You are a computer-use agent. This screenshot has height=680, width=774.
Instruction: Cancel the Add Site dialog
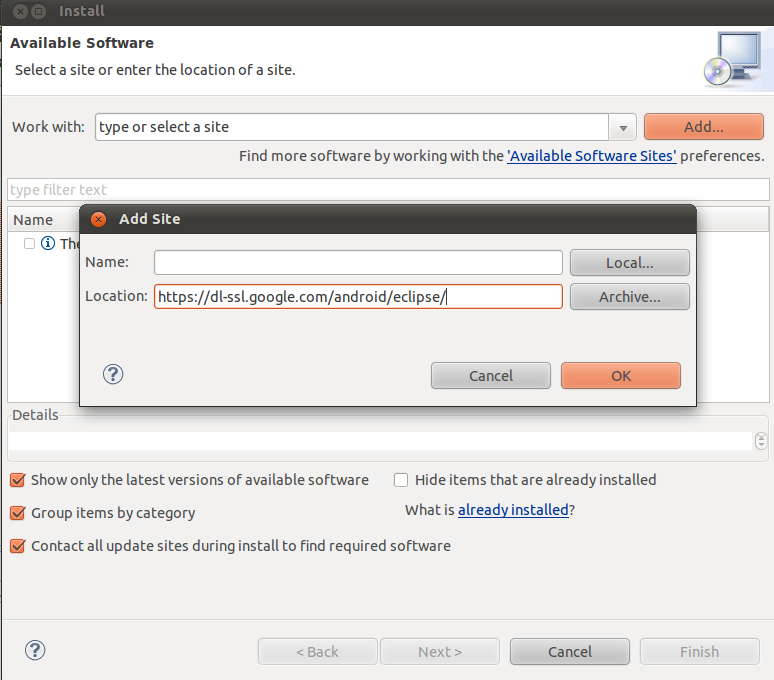point(491,376)
